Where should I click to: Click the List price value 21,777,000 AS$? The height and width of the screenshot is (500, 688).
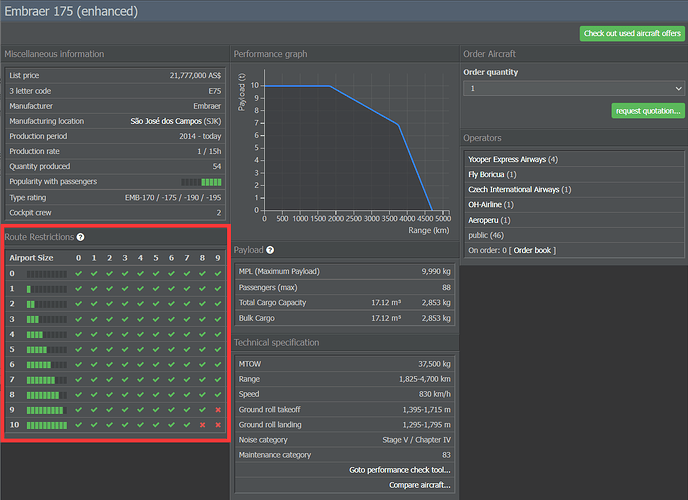[x=195, y=75]
